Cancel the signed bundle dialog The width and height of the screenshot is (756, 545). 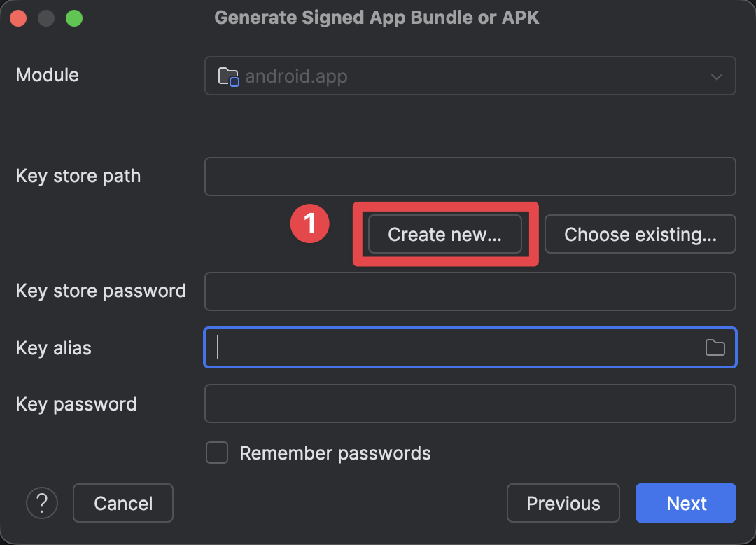122,503
